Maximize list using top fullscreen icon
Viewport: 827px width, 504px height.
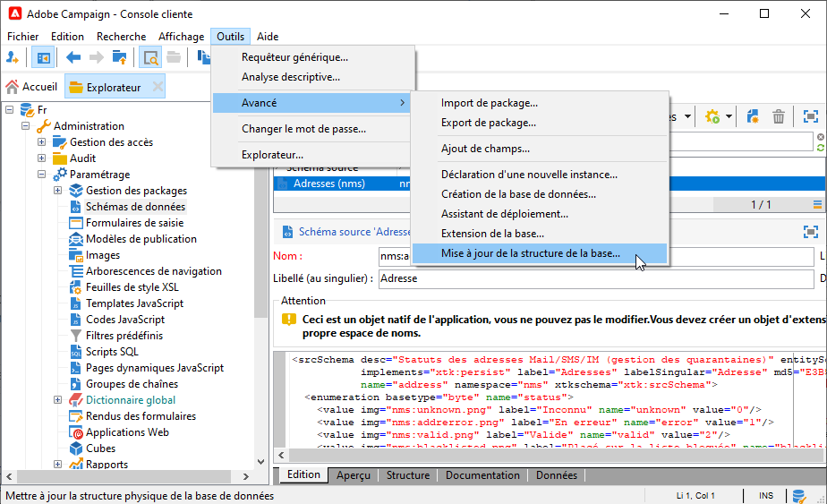click(810, 116)
